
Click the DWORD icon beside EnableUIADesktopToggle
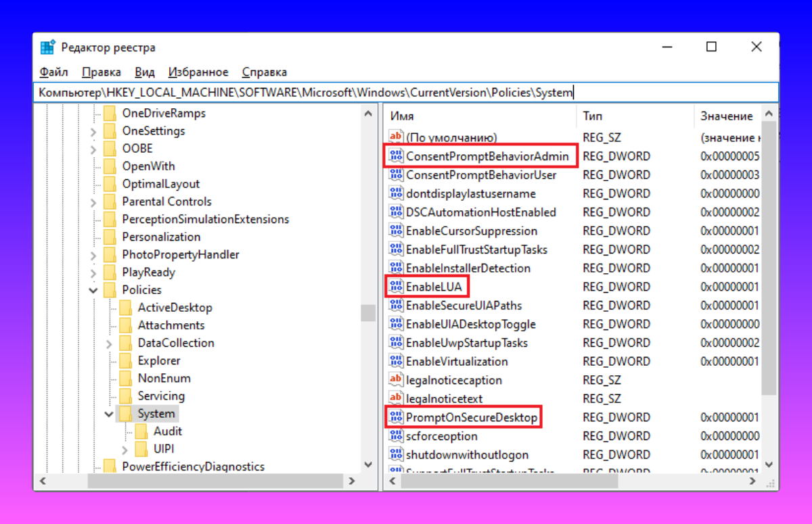pyautogui.click(x=396, y=324)
